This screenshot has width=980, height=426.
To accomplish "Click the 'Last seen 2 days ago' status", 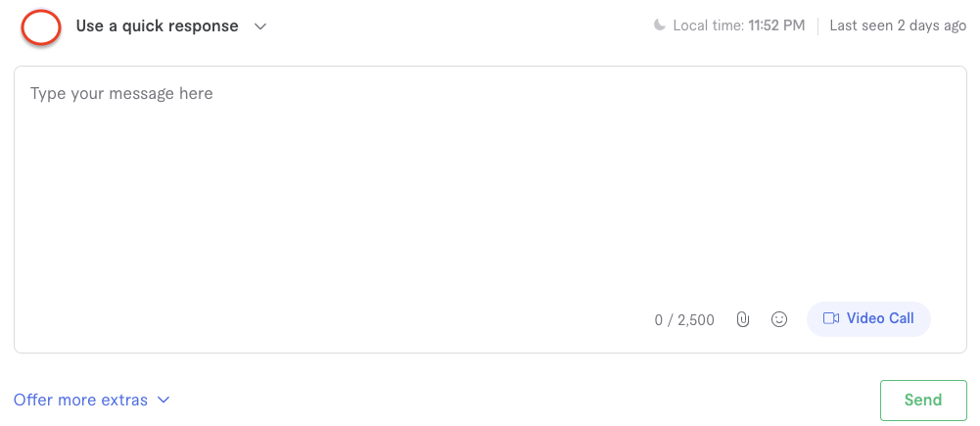I will click(x=898, y=25).
